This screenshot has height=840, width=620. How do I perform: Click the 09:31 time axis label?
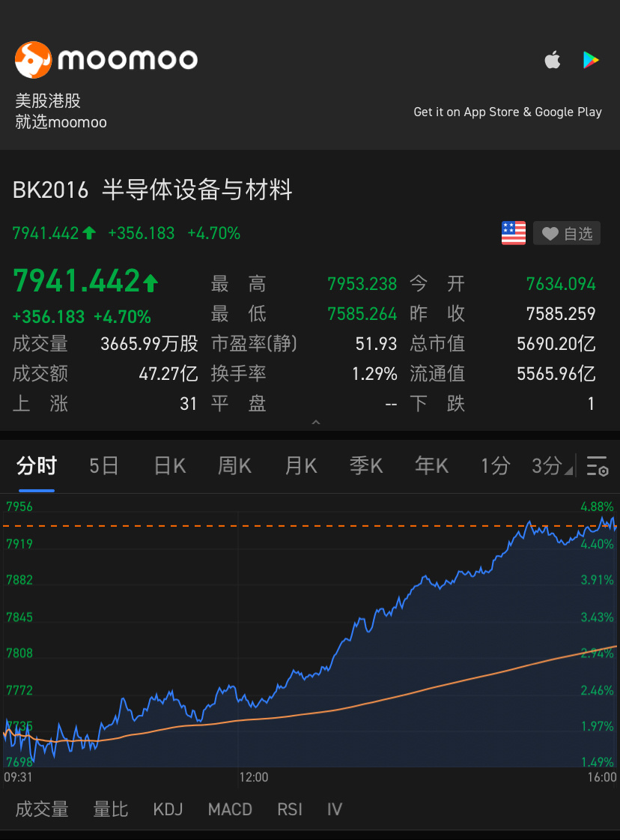(18, 777)
